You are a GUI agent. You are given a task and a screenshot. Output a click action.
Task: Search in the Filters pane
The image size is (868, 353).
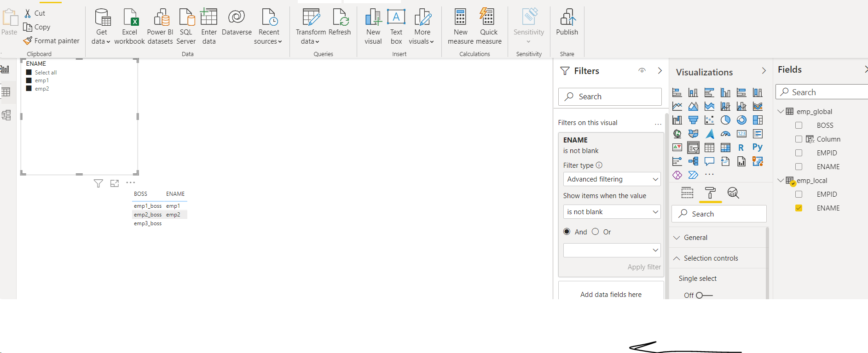coord(610,97)
